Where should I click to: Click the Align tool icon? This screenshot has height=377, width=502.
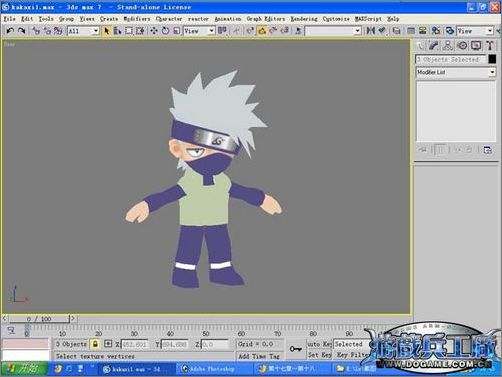pyautogui.click(x=382, y=31)
